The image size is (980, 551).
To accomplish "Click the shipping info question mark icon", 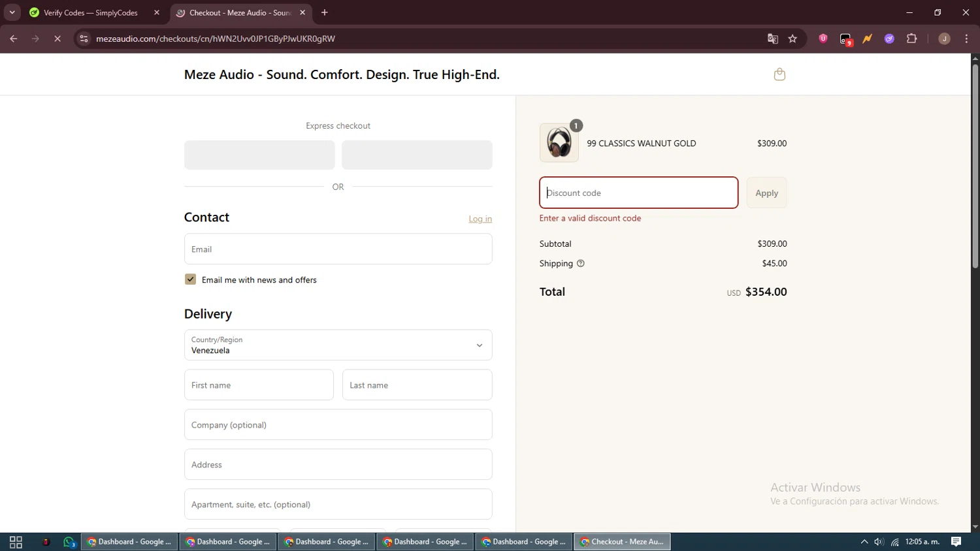I will (x=581, y=264).
